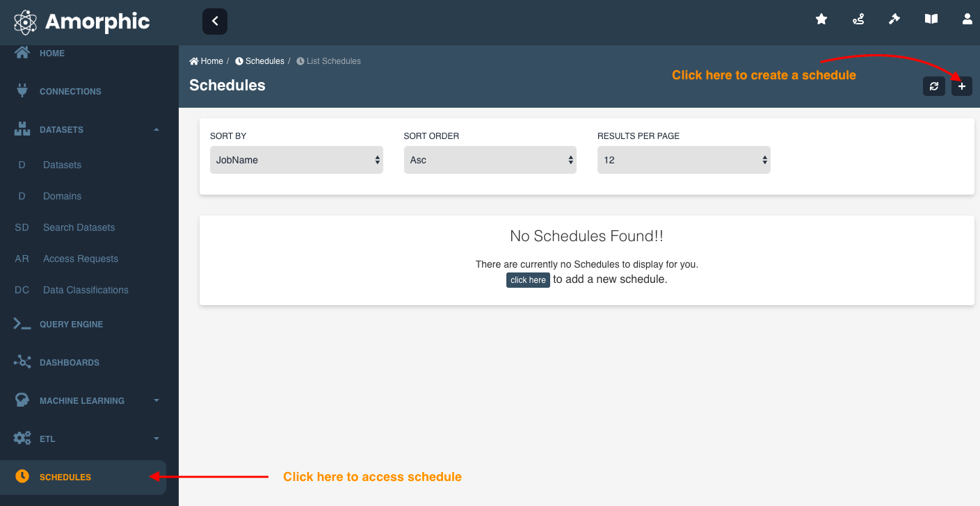Viewport: 980px width, 506px height.
Task: Change Sort Order from Asc
Action: pyautogui.click(x=490, y=160)
